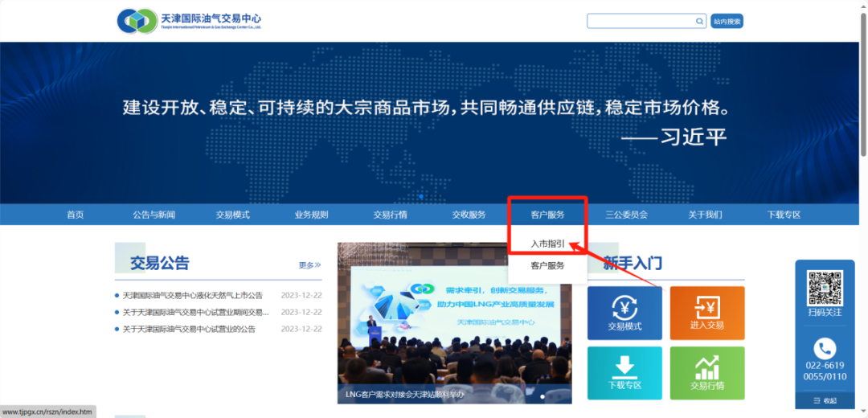
Task: Click the 站内搜索 button
Action: coord(727,21)
